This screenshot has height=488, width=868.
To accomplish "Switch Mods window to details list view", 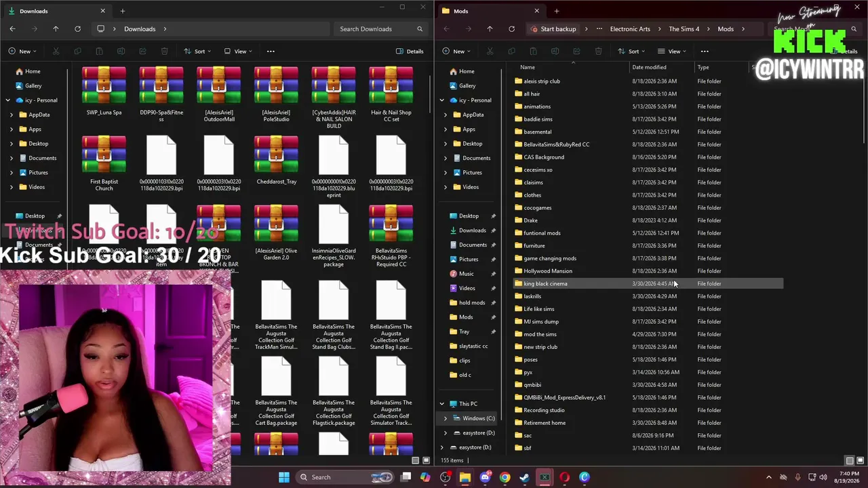I will pyautogui.click(x=850, y=461).
